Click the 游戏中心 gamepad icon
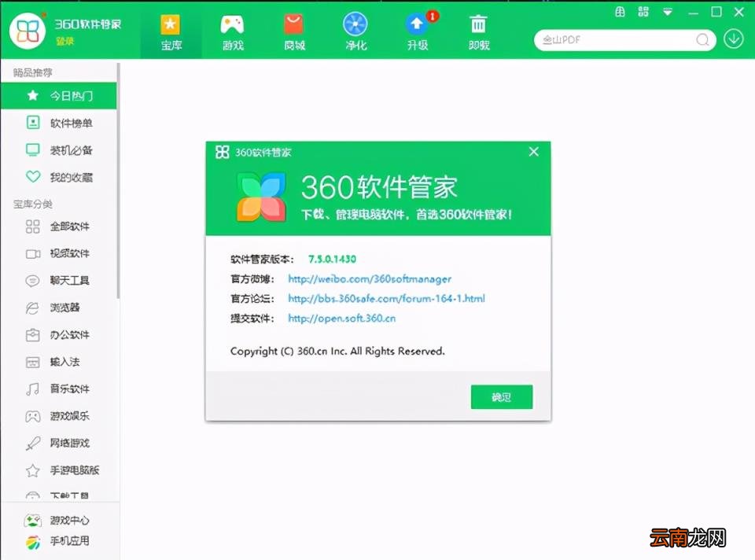Screen dimensions: 755x560 [x=33, y=521]
